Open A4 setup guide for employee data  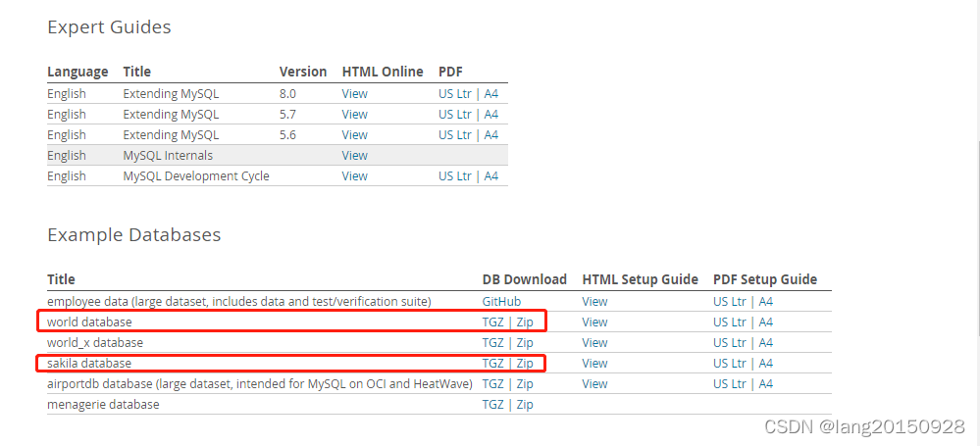(765, 302)
